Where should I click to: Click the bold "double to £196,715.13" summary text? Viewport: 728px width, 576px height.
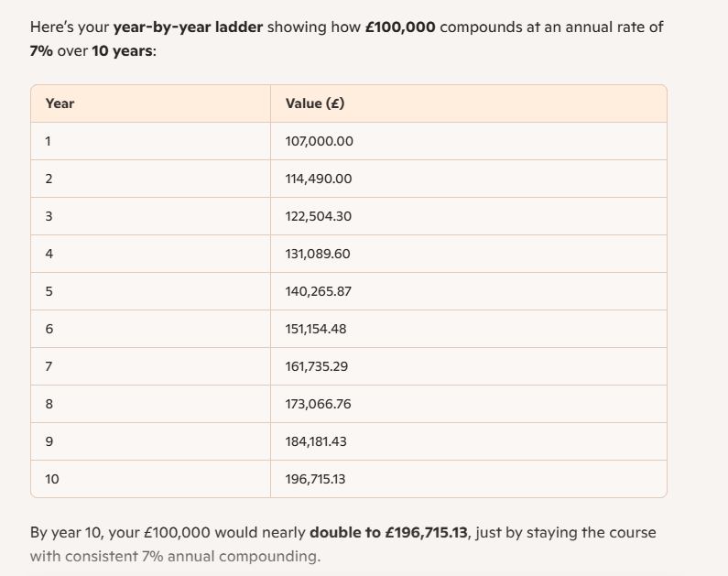(388, 532)
